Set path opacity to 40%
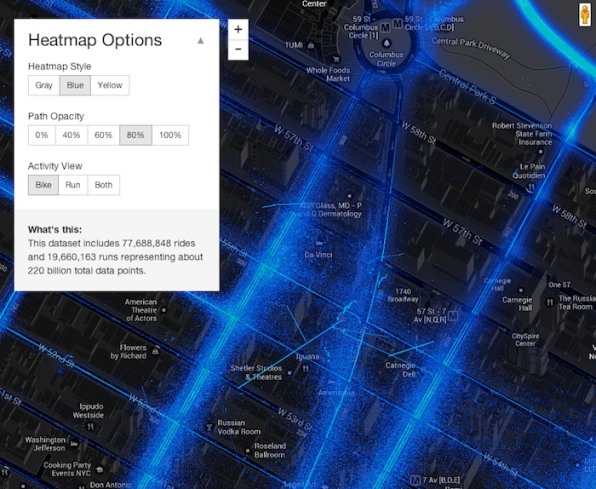The width and height of the screenshot is (596, 489). (x=71, y=135)
